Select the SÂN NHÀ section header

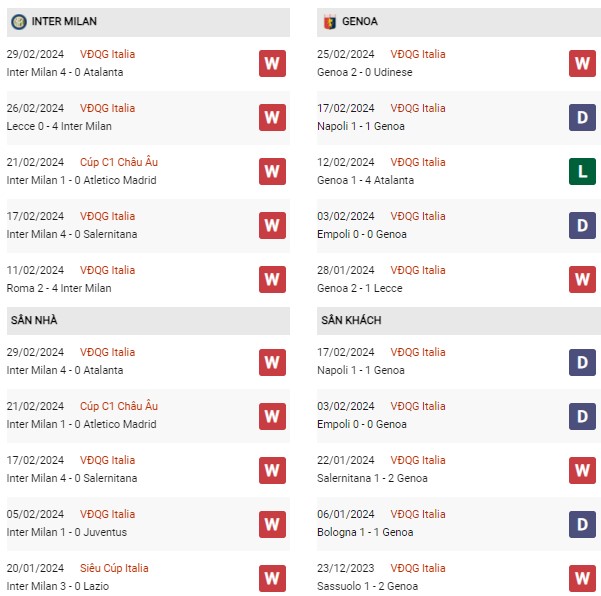pyautogui.click(x=148, y=320)
